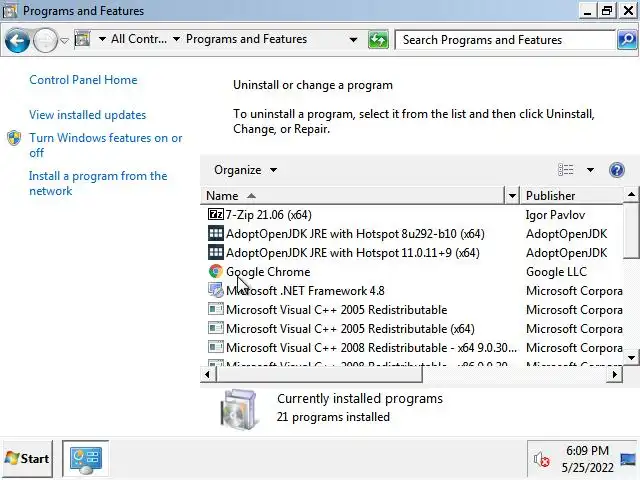
Task: Open the All Contr... breadcrumb
Action: pyautogui.click(x=139, y=39)
